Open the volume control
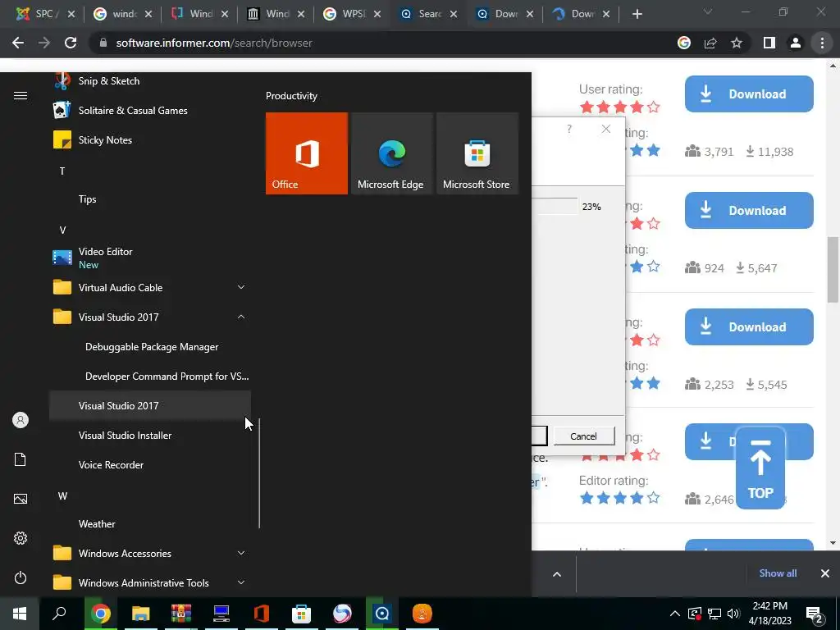 [x=733, y=614]
